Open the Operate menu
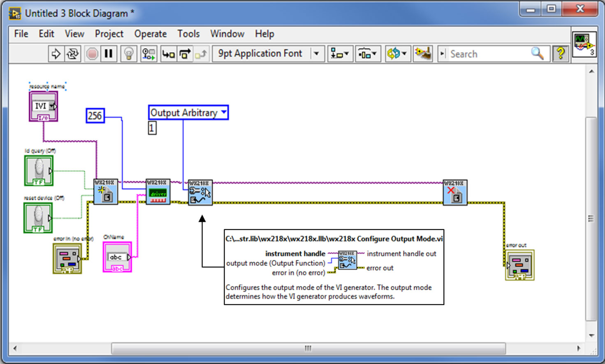The height and width of the screenshot is (364, 605). tap(150, 34)
